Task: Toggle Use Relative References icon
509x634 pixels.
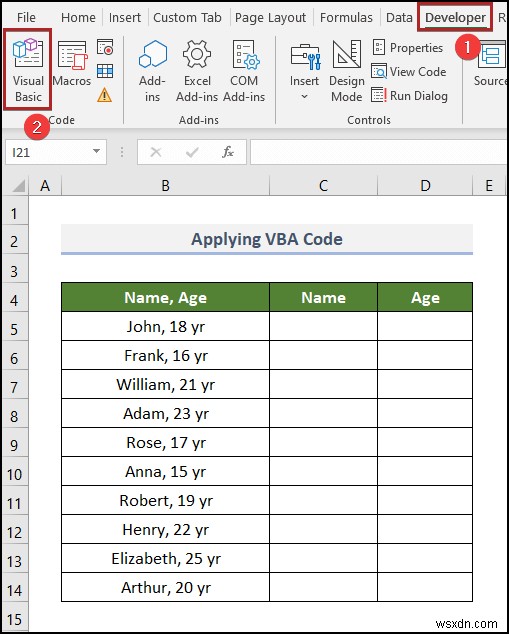Action: 105,71
